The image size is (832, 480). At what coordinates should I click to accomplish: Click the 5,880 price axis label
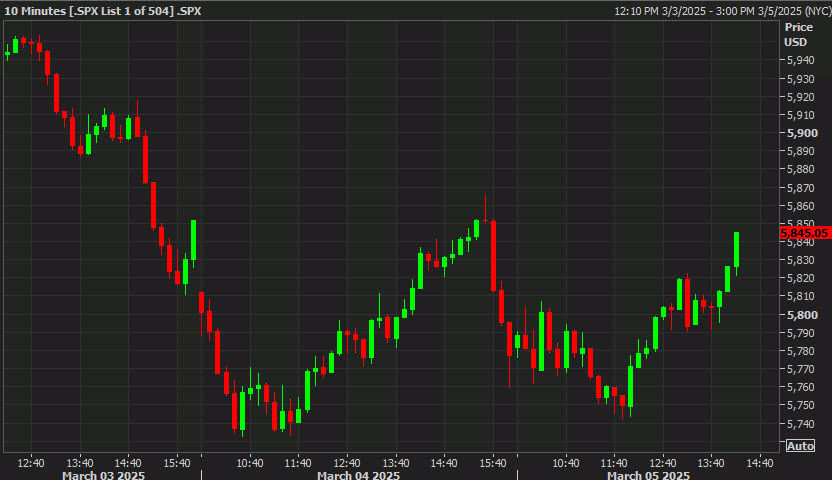click(x=801, y=169)
